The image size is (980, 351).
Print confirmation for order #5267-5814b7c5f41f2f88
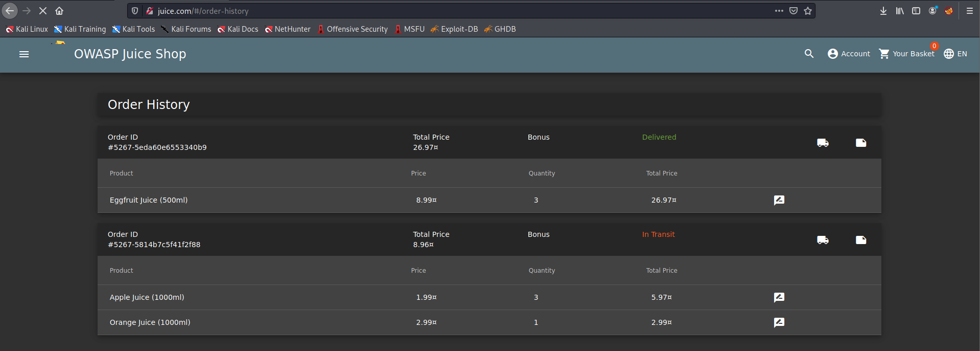pos(861,240)
